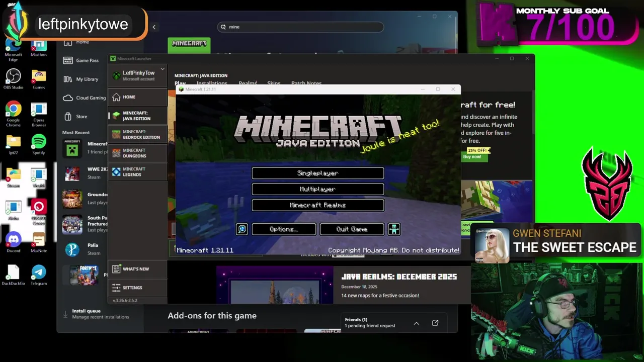Open the Google Chrome desktop icon
Screen dimensions: 644x362
[x=13, y=114]
